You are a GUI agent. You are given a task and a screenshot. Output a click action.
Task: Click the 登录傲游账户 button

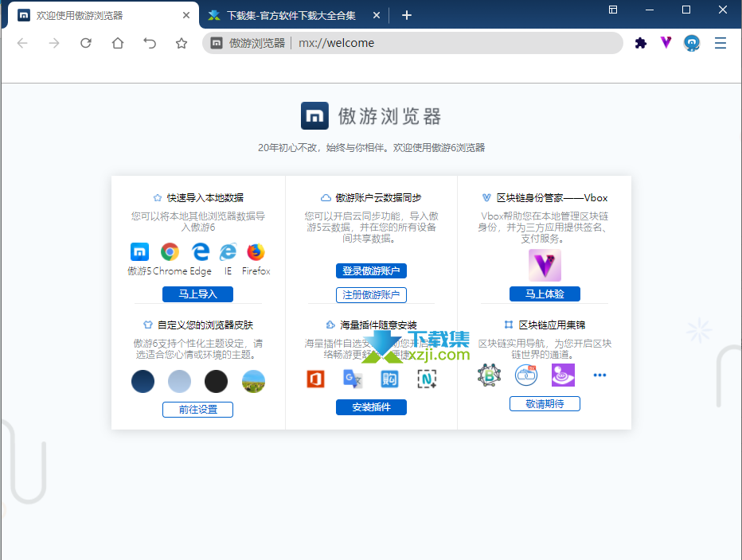372,271
